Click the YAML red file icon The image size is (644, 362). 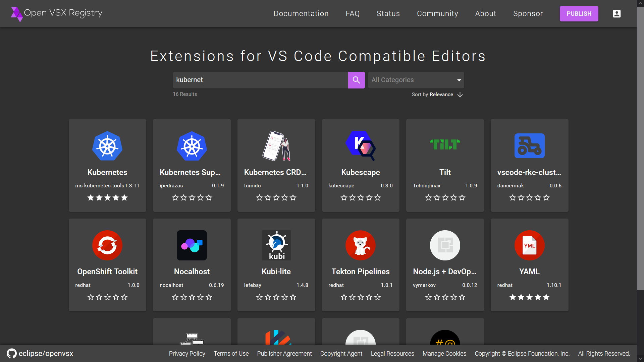pyautogui.click(x=529, y=245)
